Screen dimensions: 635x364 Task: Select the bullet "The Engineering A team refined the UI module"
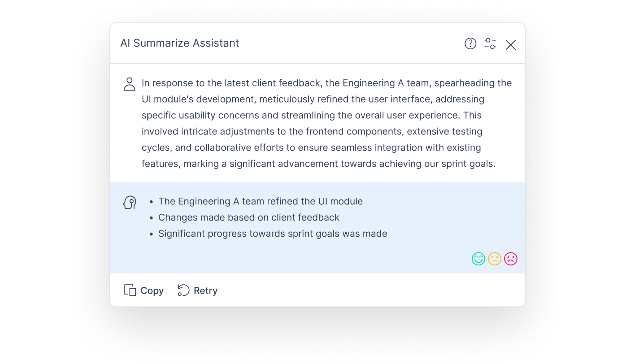[x=261, y=201]
